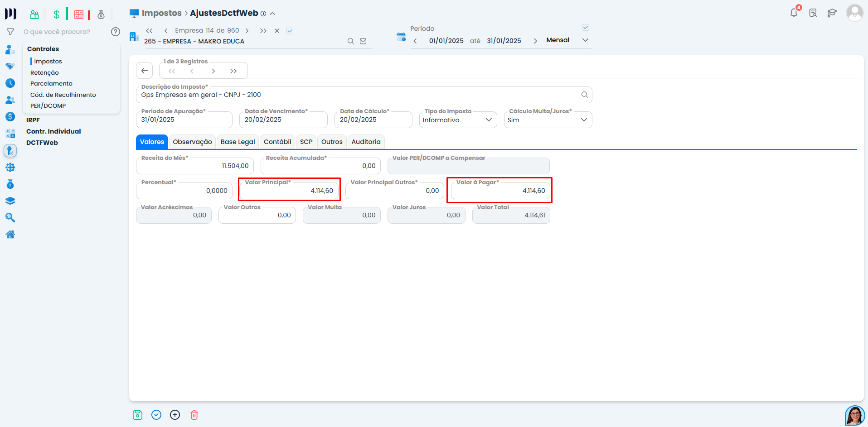This screenshot has height=427, width=868.
Task: Open the notifications bell icon
Action: (x=794, y=13)
